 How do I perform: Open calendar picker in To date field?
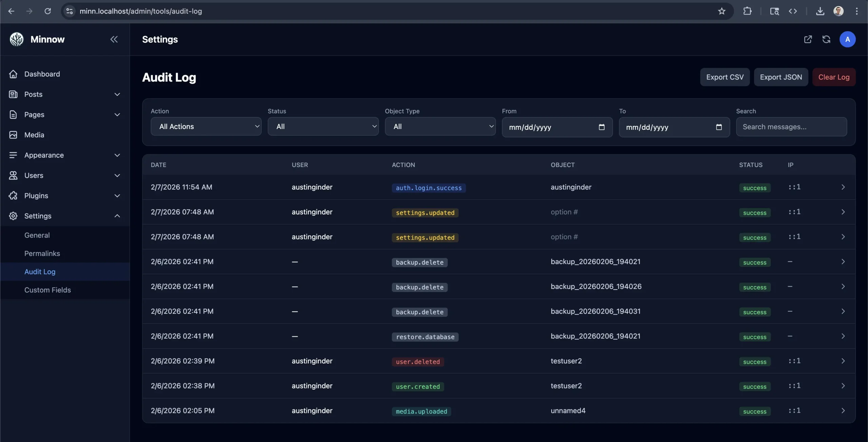718,127
